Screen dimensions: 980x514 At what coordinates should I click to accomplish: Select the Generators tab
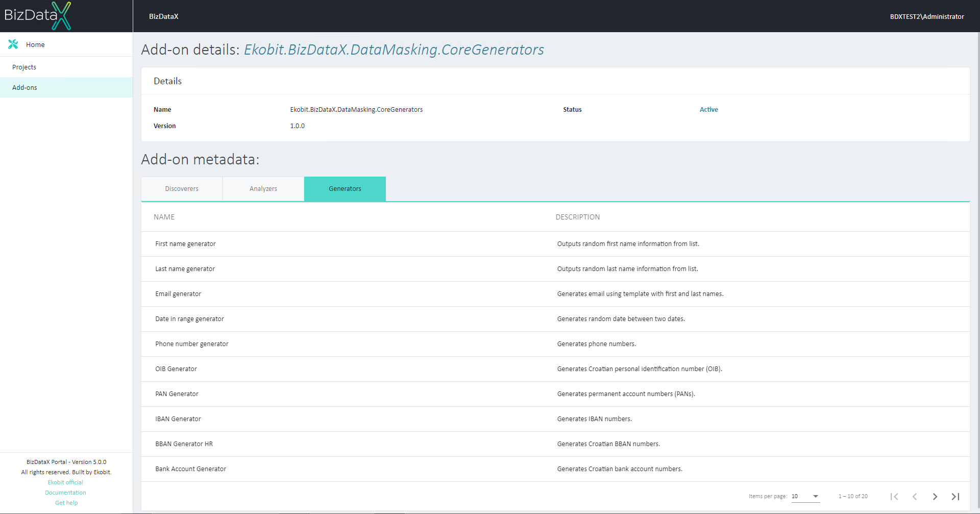click(x=345, y=189)
